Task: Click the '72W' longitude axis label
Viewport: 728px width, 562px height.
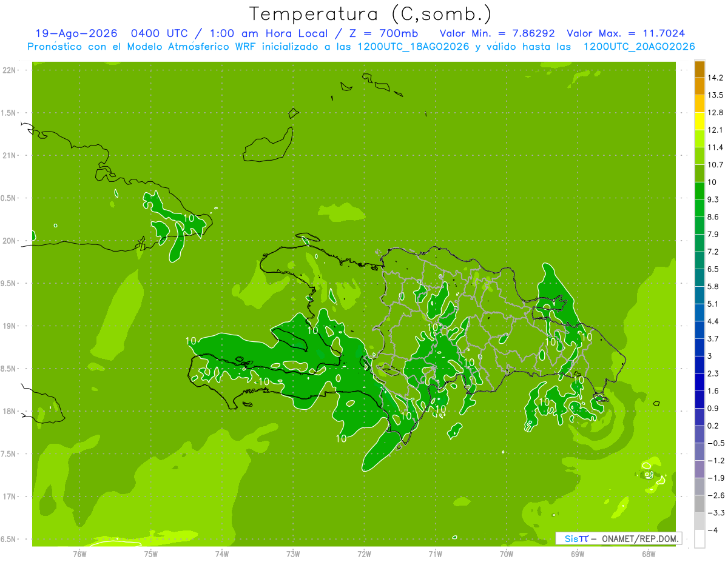Action: click(364, 554)
